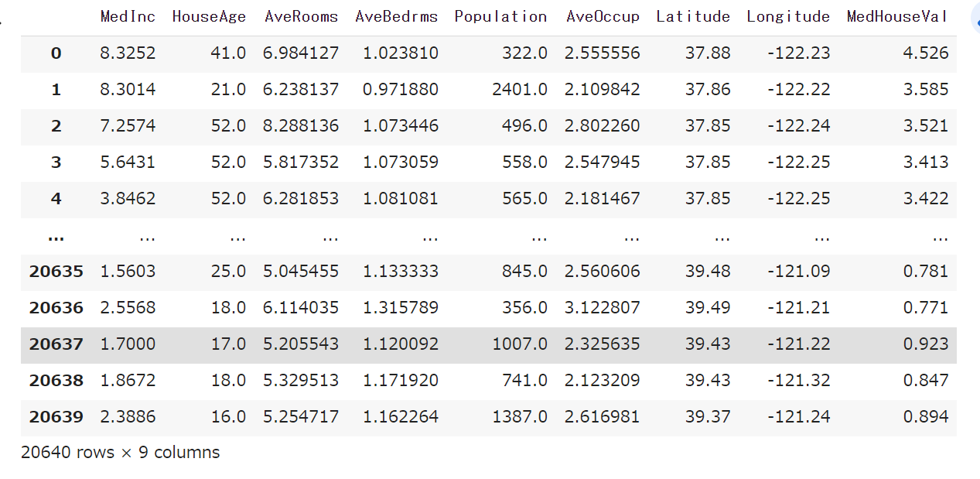Click the AveRooms column header
The width and height of the screenshot is (980, 479).
point(302,16)
